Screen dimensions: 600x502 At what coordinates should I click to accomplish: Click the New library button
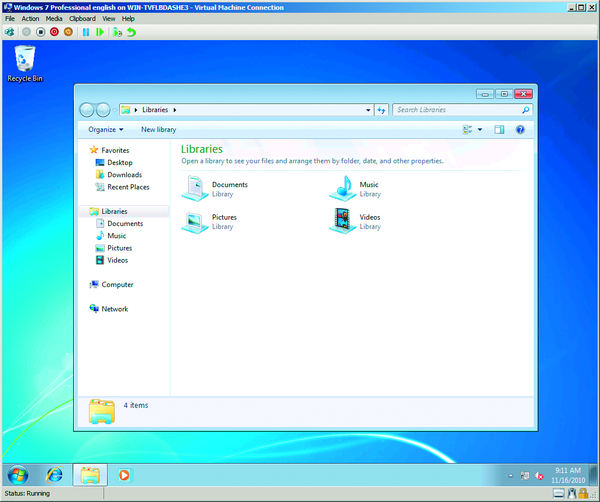pos(158,130)
